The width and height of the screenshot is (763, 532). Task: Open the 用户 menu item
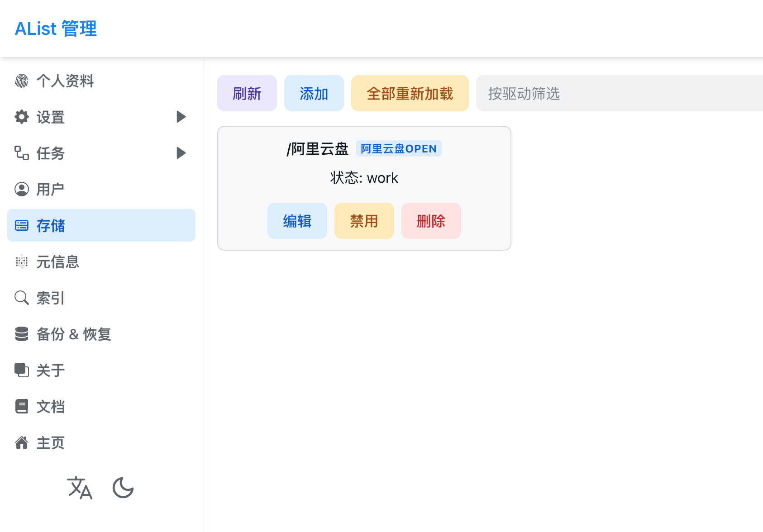coord(101,189)
